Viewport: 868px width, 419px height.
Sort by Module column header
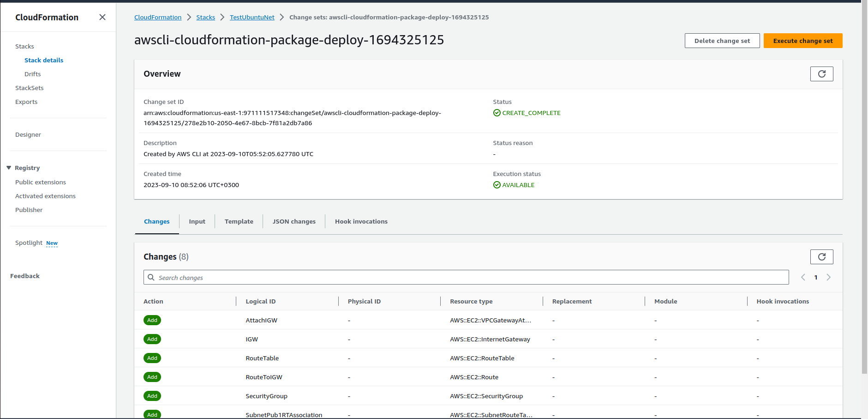tap(665, 301)
